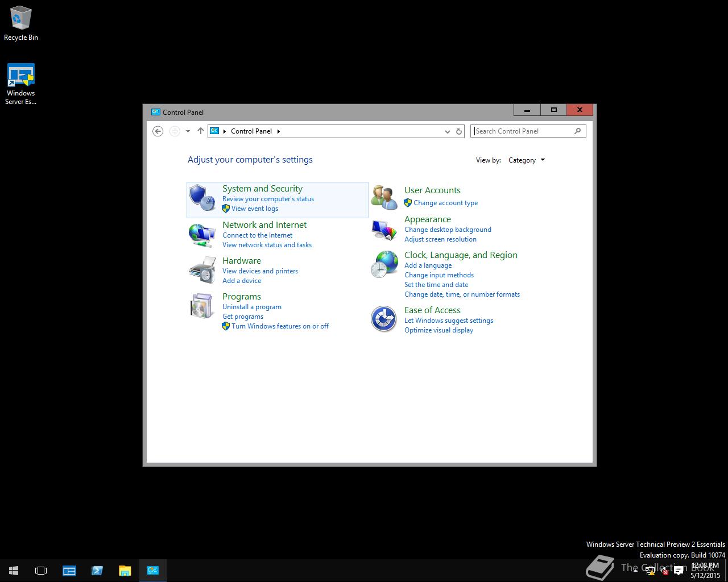Open Task View on the taskbar
728x582 pixels.
click(x=41, y=571)
